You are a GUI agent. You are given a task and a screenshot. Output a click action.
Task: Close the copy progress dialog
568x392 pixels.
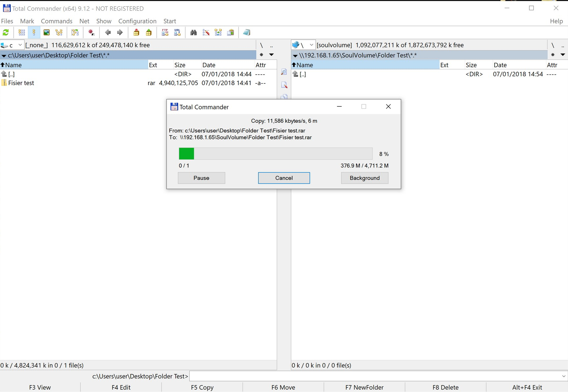[388, 107]
